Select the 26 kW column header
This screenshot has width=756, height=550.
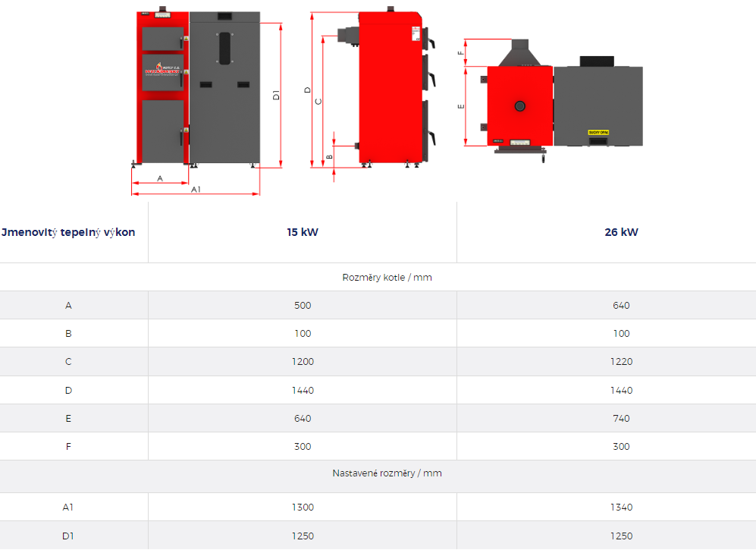621,232
